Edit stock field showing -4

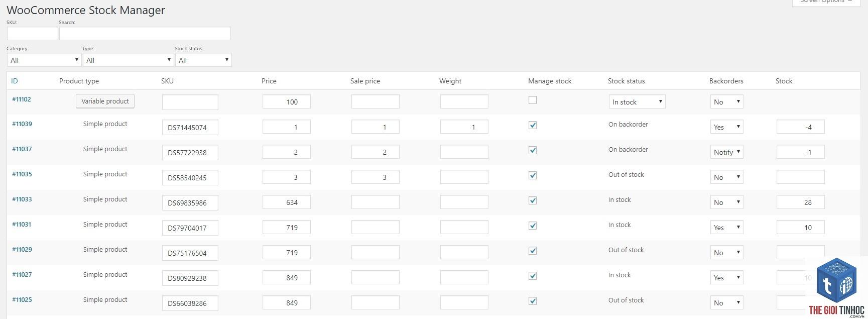pos(801,127)
